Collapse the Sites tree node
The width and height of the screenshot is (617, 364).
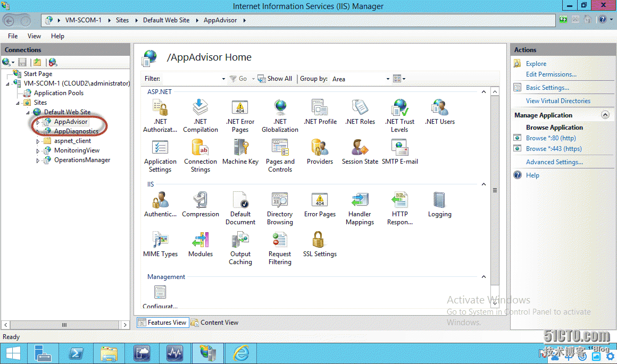[18, 103]
